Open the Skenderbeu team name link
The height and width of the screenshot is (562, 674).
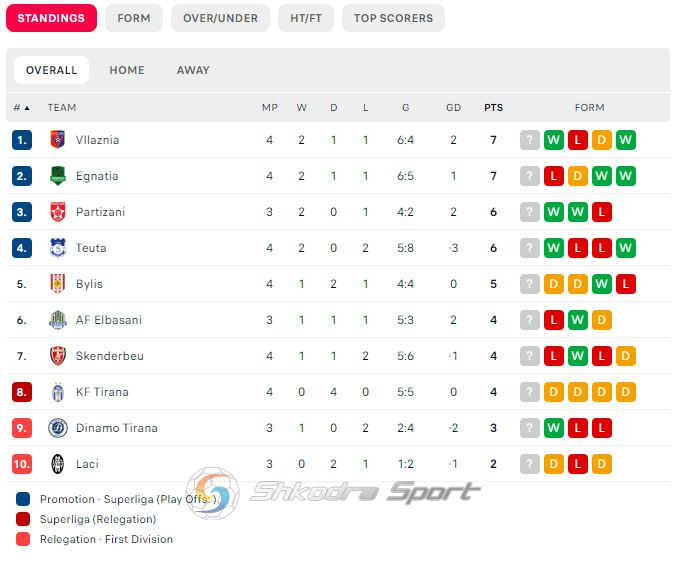[x=110, y=356]
